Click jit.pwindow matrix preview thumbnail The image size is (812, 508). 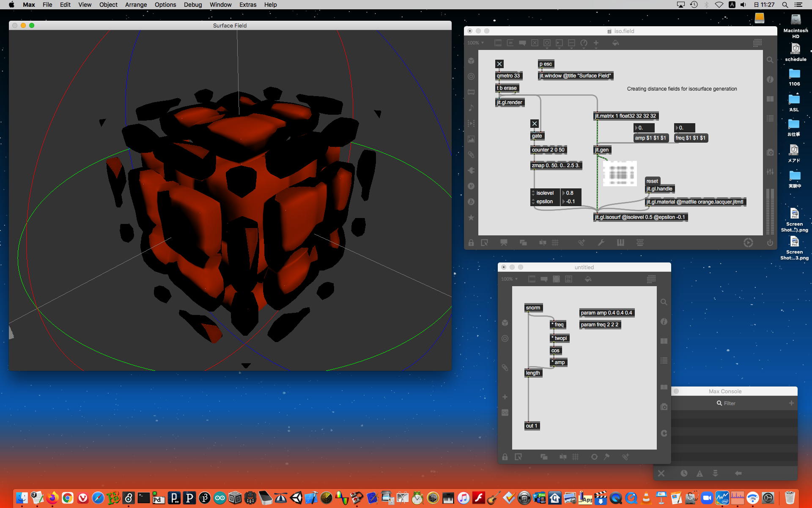pos(620,173)
